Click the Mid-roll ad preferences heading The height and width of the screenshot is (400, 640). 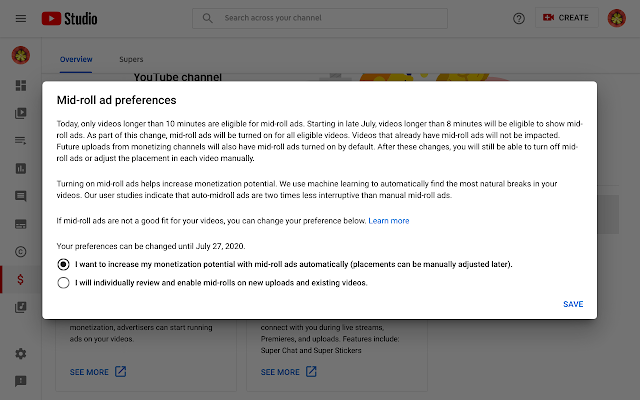(116, 100)
